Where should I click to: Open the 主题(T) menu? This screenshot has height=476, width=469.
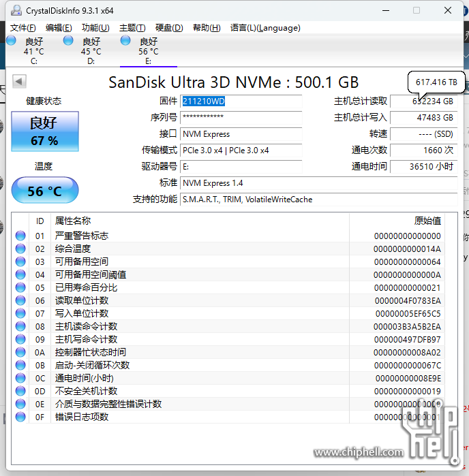coord(132,28)
